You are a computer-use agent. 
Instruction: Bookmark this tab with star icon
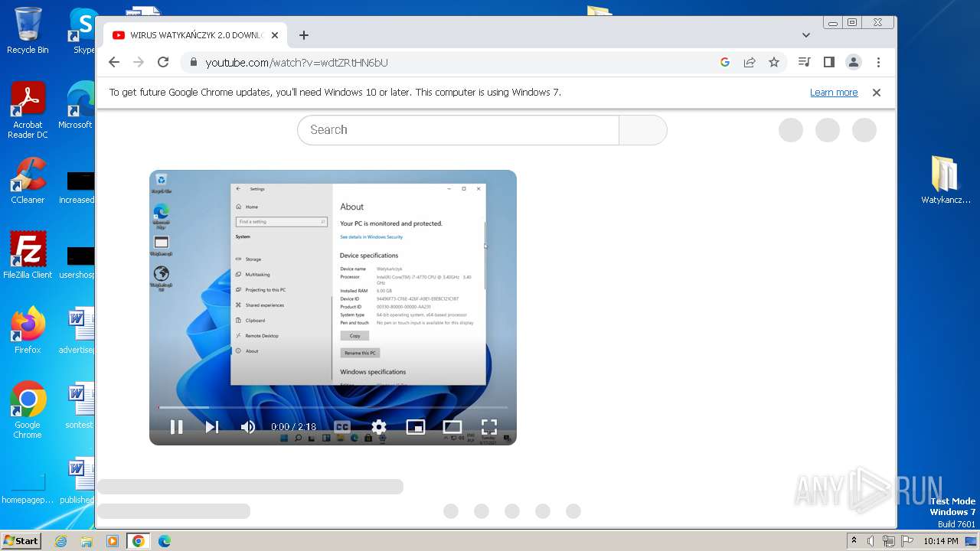pos(774,62)
